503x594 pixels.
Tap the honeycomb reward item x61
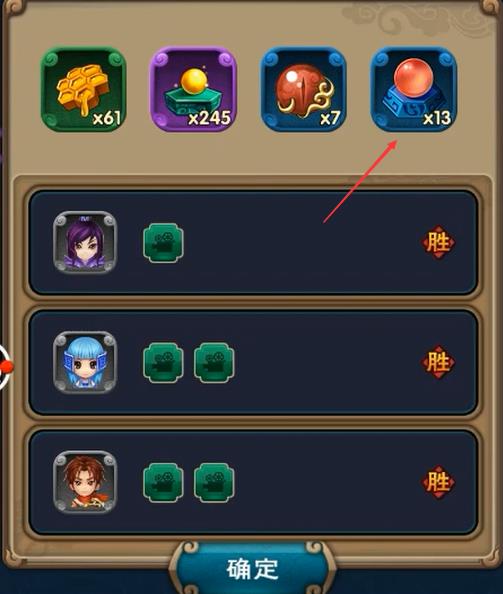83,89
